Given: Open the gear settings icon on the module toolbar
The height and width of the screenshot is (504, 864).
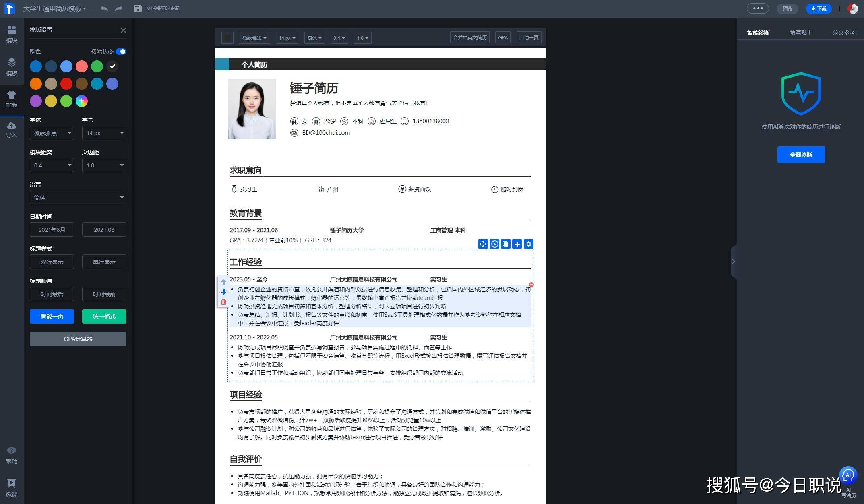Looking at the screenshot, I should pos(528,244).
